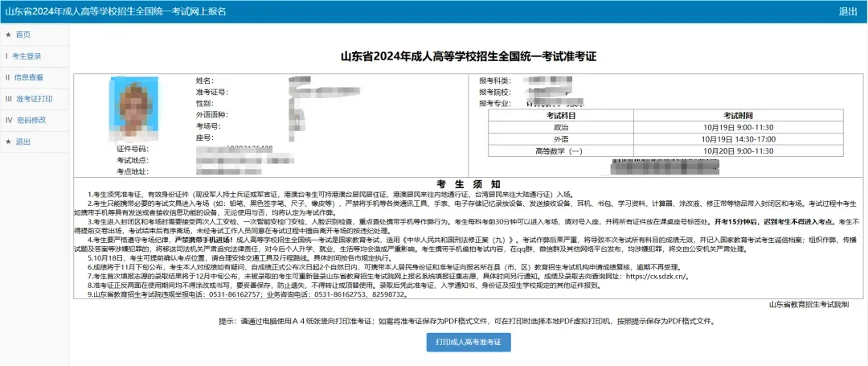Click the time cell 10月20日 9:00-11:30

point(738,150)
